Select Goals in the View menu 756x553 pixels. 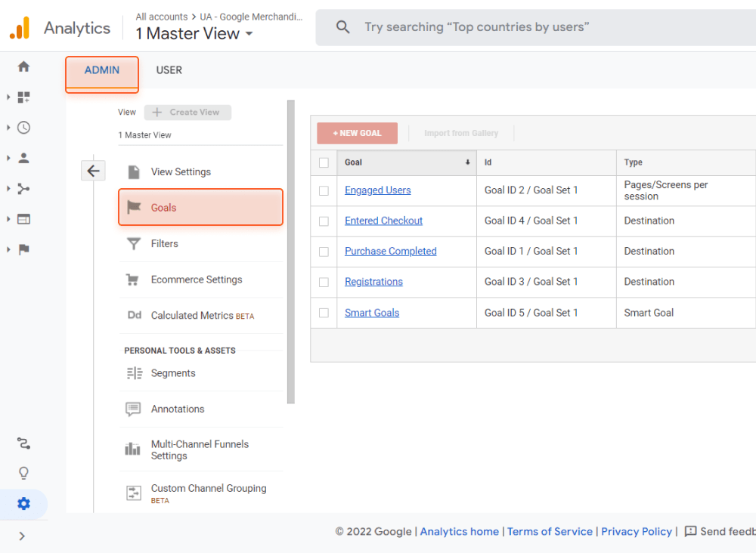click(x=200, y=207)
